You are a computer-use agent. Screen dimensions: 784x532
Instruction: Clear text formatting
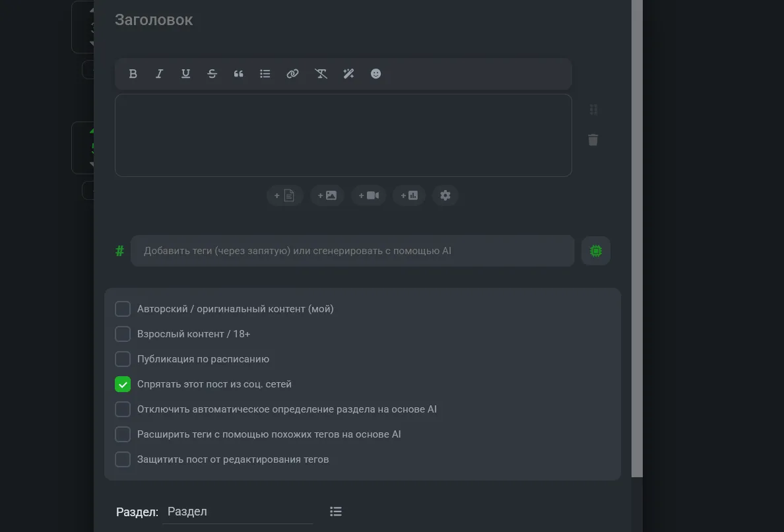tap(321, 74)
